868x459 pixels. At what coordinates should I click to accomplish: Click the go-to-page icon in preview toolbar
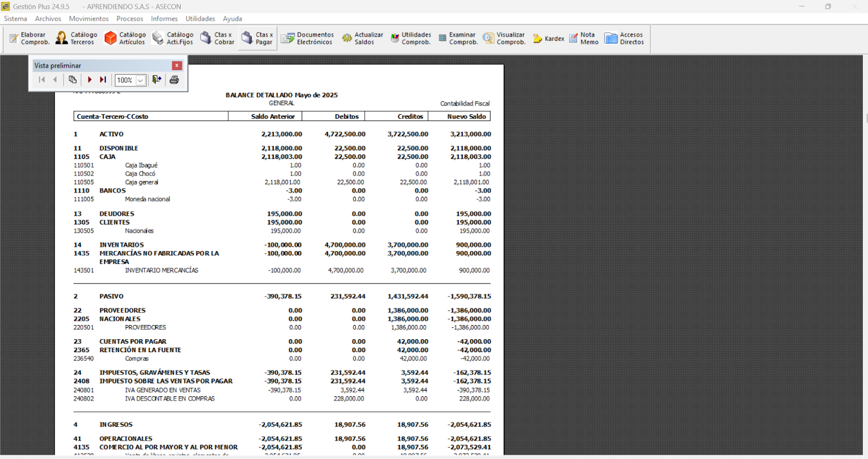click(73, 80)
